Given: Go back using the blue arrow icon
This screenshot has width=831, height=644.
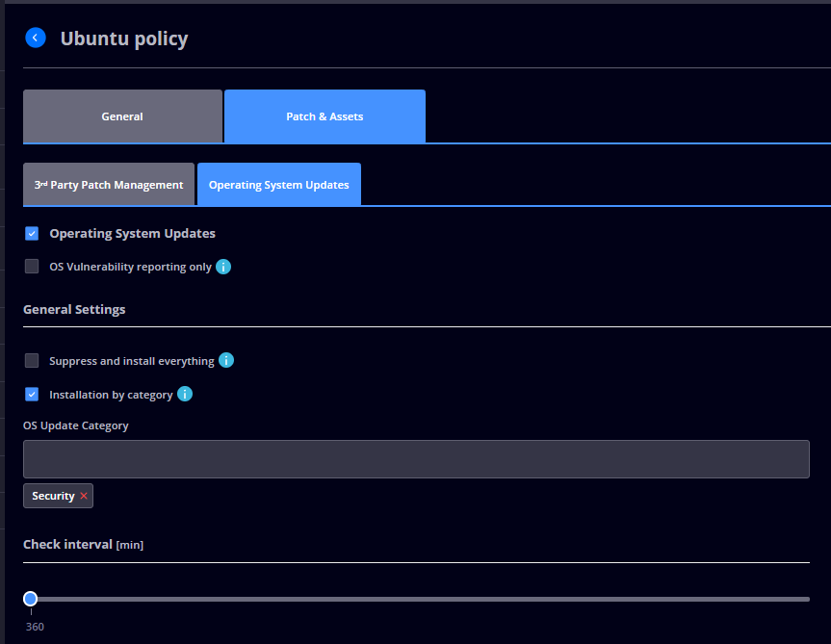Looking at the screenshot, I should point(36,38).
